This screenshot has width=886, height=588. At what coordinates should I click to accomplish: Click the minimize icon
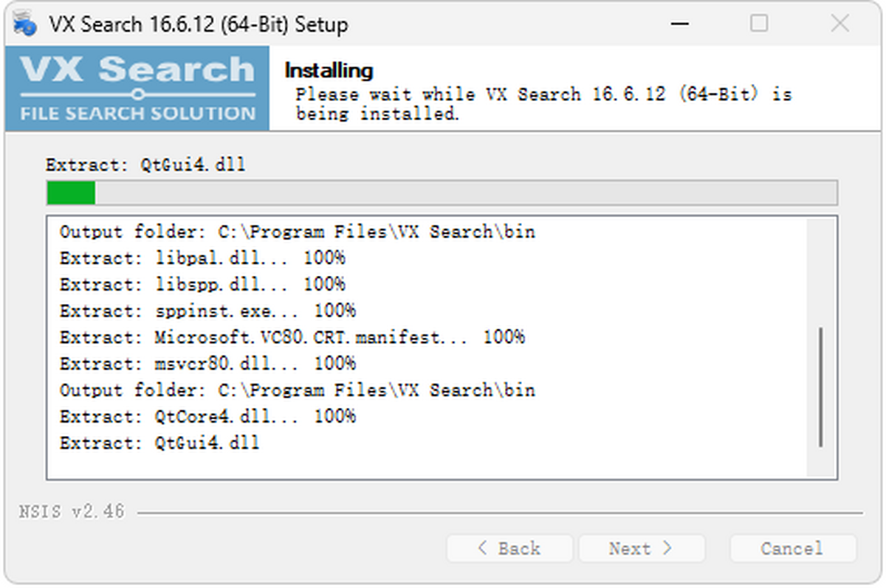[679, 24]
